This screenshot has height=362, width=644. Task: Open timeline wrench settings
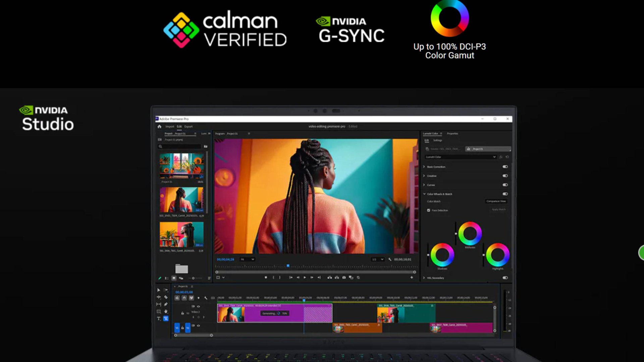(206, 298)
